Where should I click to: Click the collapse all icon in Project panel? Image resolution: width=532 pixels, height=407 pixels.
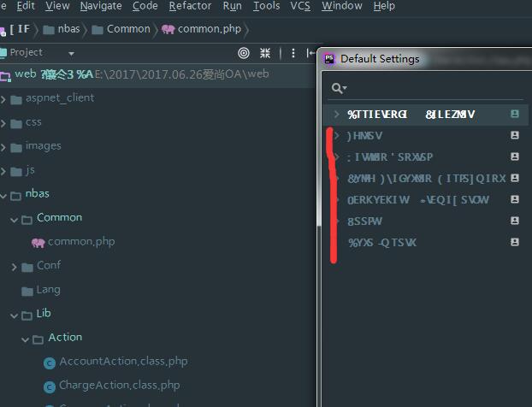[265, 53]
